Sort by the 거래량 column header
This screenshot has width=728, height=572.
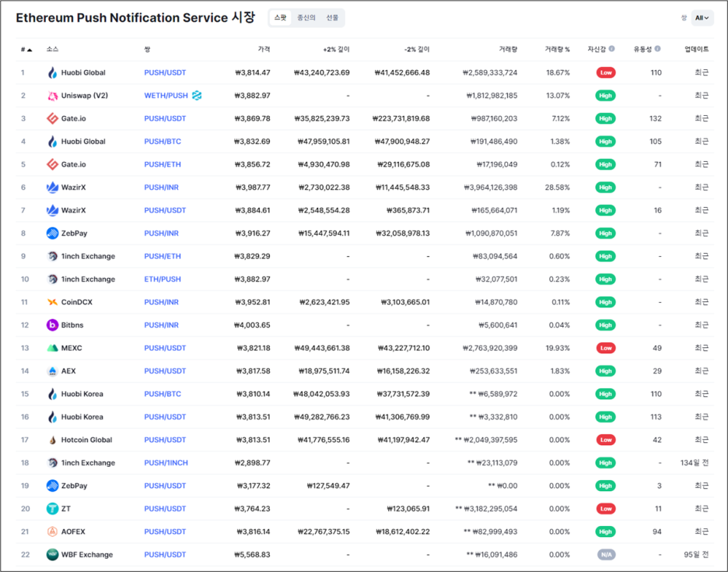pos(508,49)
